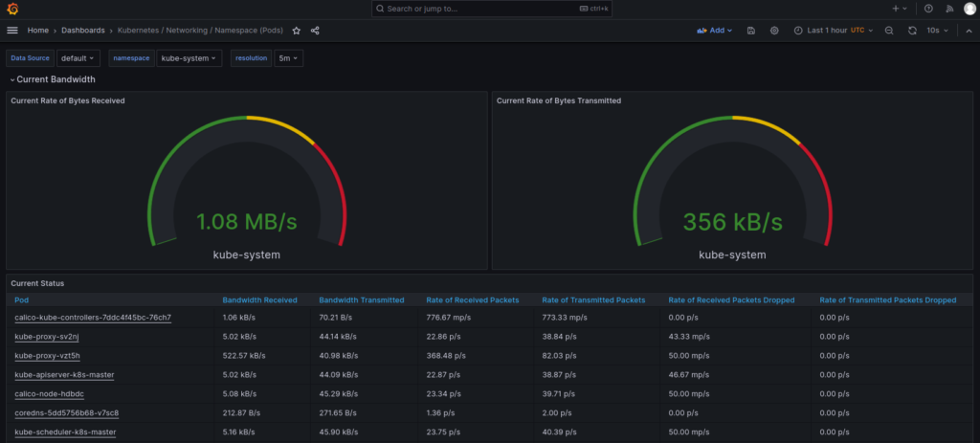Zoom out the time range
980x443 pixels.
point(889,31)
